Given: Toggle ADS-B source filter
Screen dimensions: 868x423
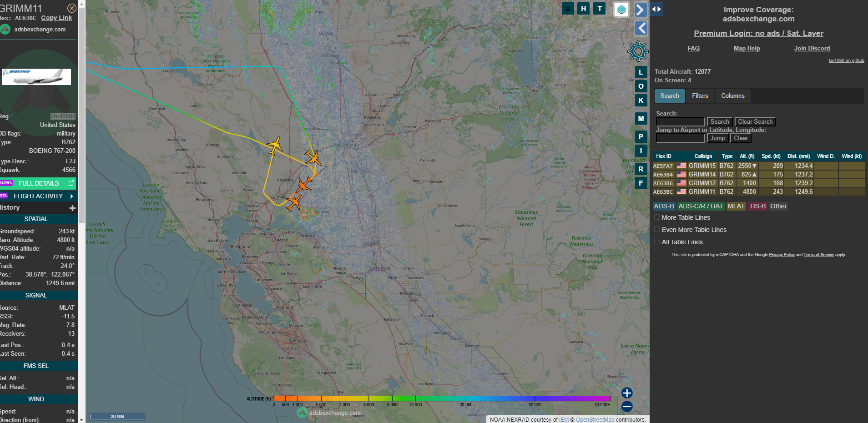Looking at the screenshot, I should coord(664,206).
